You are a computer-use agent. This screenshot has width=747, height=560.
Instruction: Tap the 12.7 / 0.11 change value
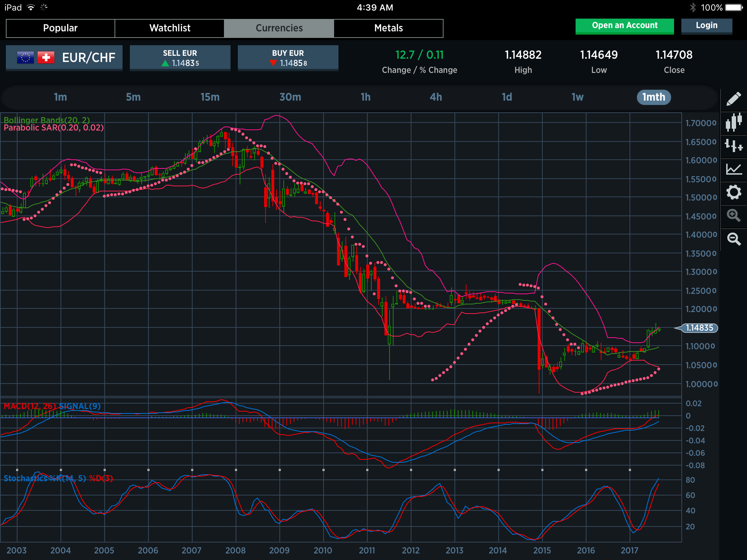[419, 55]
